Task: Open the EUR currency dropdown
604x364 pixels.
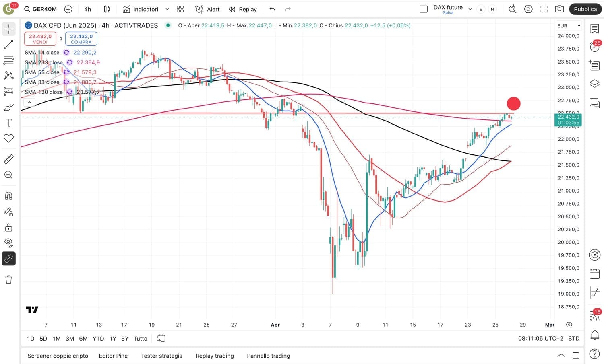Action: click(x=569, y=26)
